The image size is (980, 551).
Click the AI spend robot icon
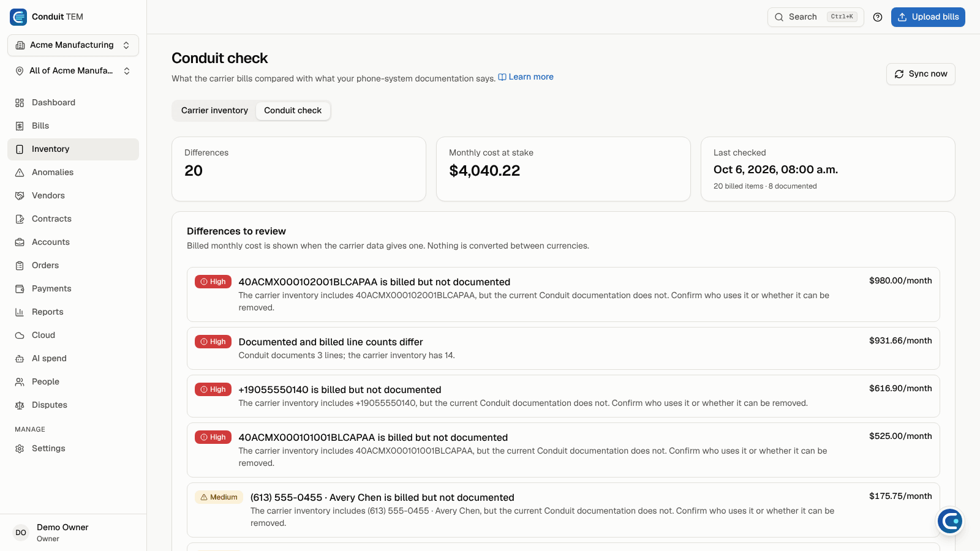click(x=20, y=359)
